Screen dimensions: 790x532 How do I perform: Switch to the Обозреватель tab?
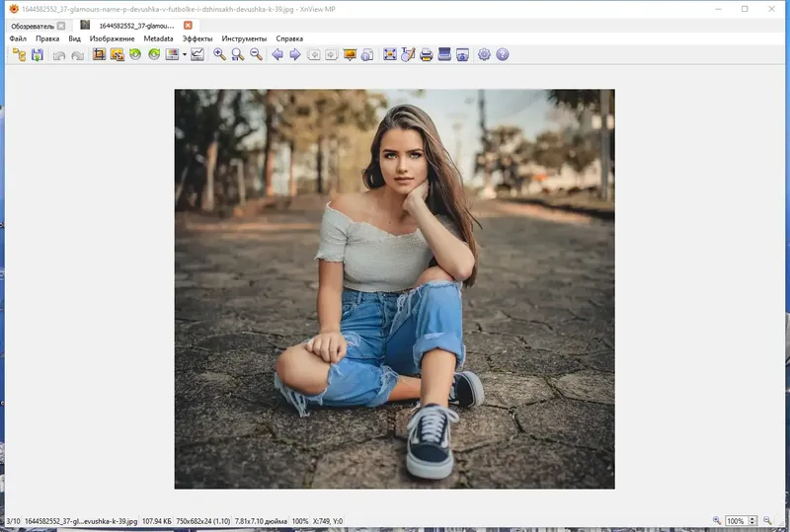[x=32, y=25]
